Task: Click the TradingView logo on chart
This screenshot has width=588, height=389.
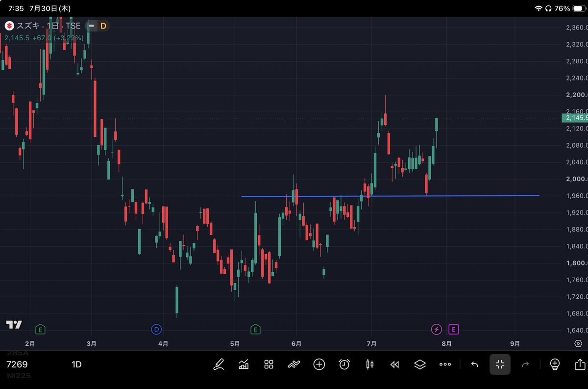Action: click(14, 324)
